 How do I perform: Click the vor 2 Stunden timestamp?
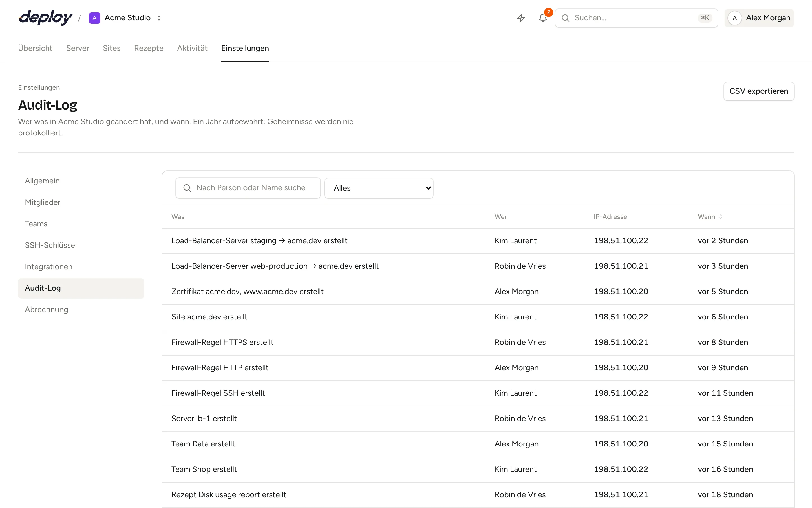[x=723, y=241]
